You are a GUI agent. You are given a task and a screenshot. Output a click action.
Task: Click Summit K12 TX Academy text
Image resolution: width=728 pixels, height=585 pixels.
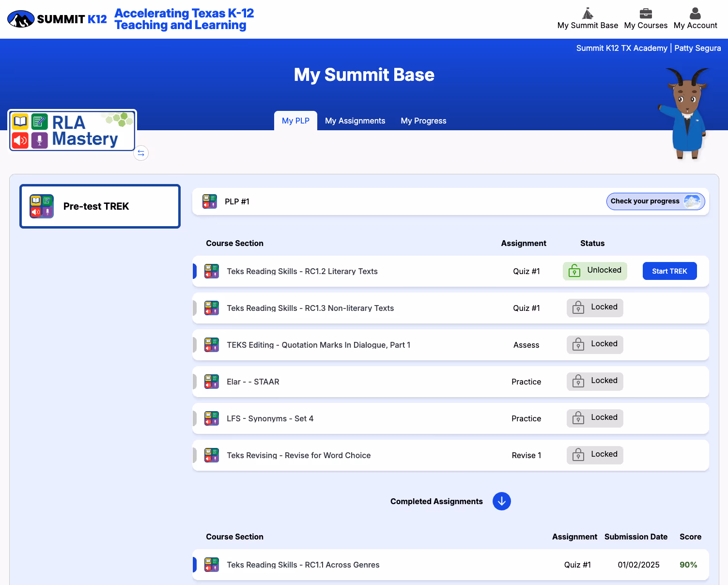[x=621, y=48]
